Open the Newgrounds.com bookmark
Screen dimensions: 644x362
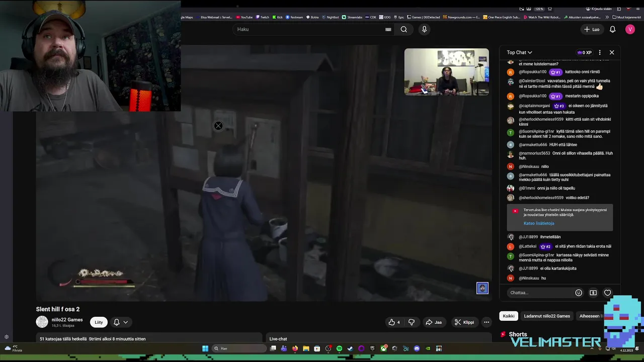[461, 17]
